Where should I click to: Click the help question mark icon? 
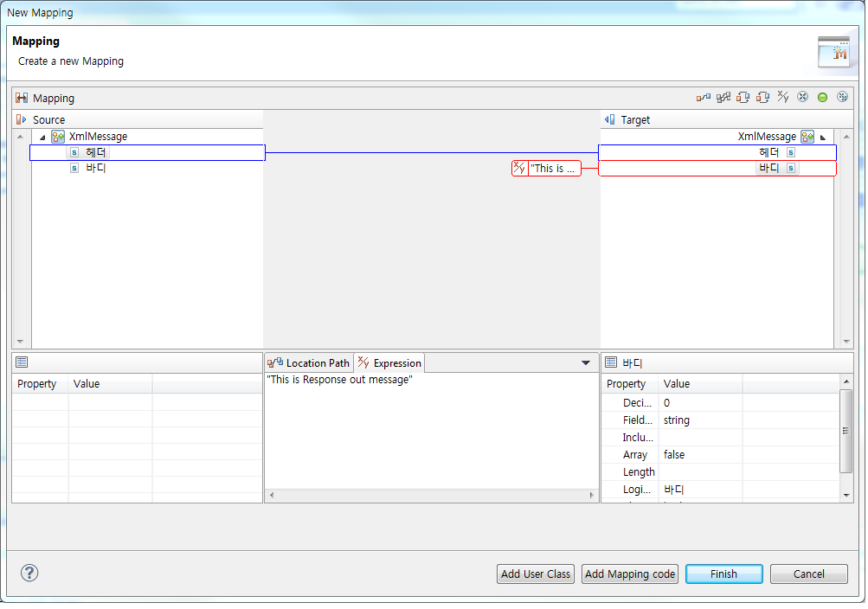(x=29, y=573)
